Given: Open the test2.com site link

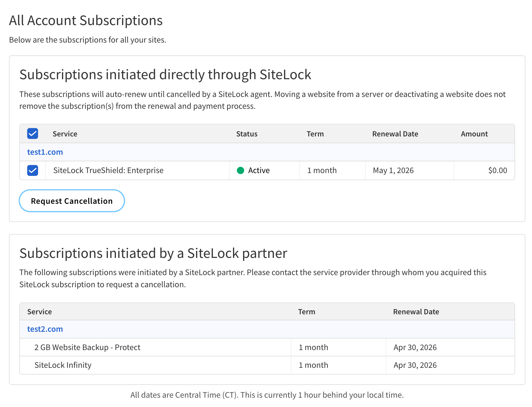Looking at the screenshot, I should pos(45,329).
